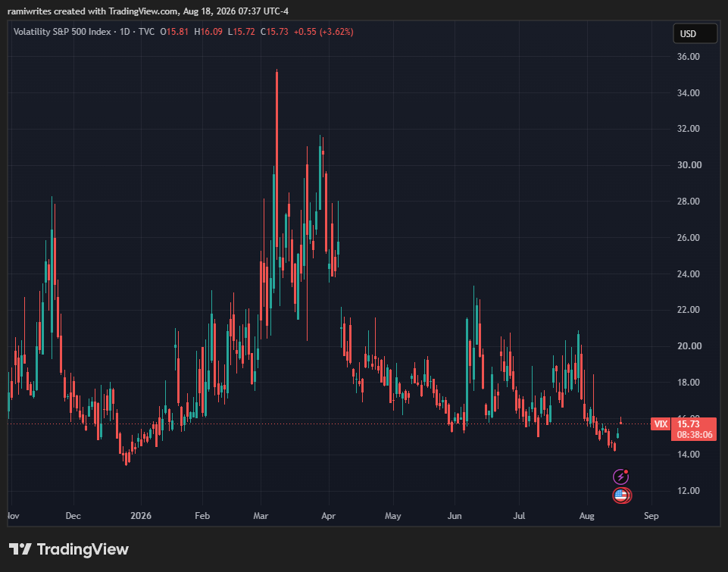Click the high value H16.09
The height and width of the screenshot is (572, 728).
(208, 32)
